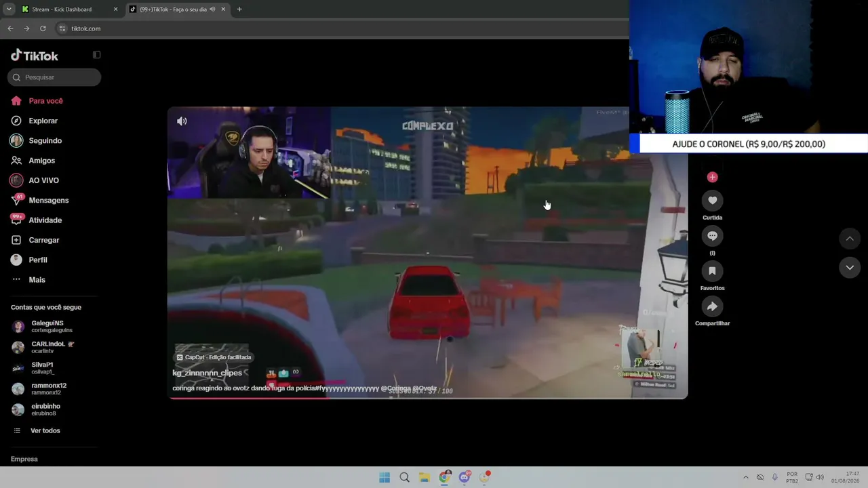The image size is (868, 488).
Task: Show hidden system tray icons
Action: coord(746,477)
